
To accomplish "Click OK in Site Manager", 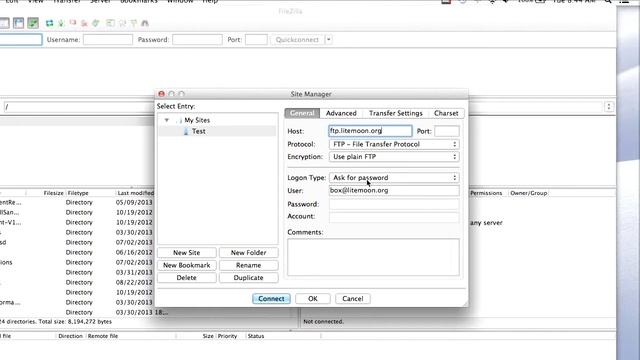I will pyautogui.click(x=313, y=298).
